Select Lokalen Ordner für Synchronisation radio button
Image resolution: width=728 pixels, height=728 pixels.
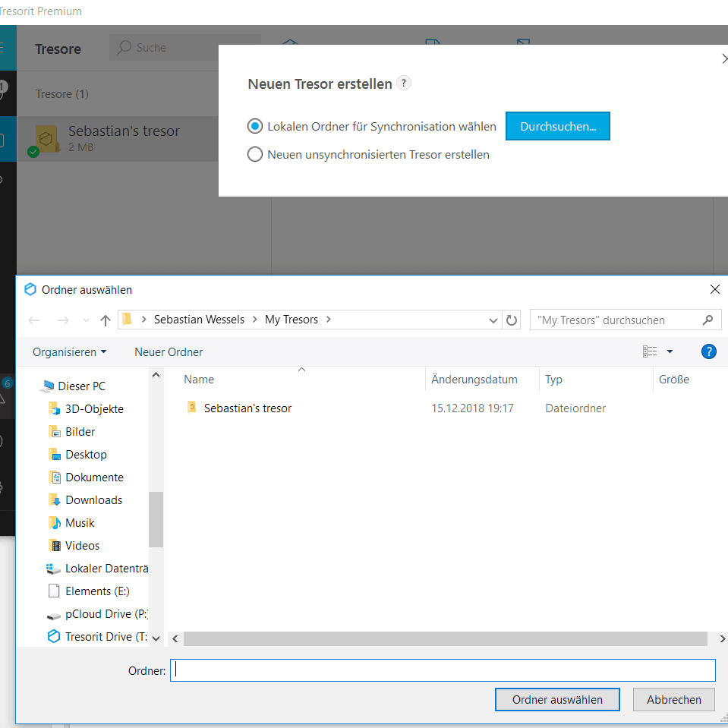pyautogui.click(x=255, y=127)
